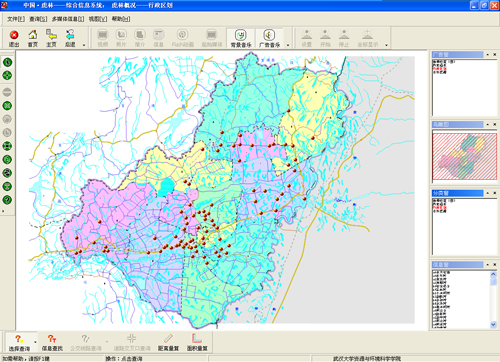Collapse the 鸟瞰图 overview panel

tap(488, 124)
